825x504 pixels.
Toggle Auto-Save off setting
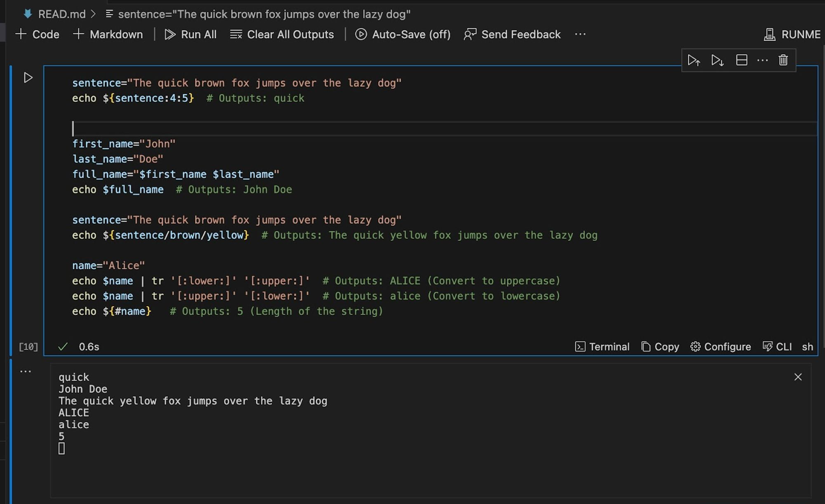(x=403, y=34)
